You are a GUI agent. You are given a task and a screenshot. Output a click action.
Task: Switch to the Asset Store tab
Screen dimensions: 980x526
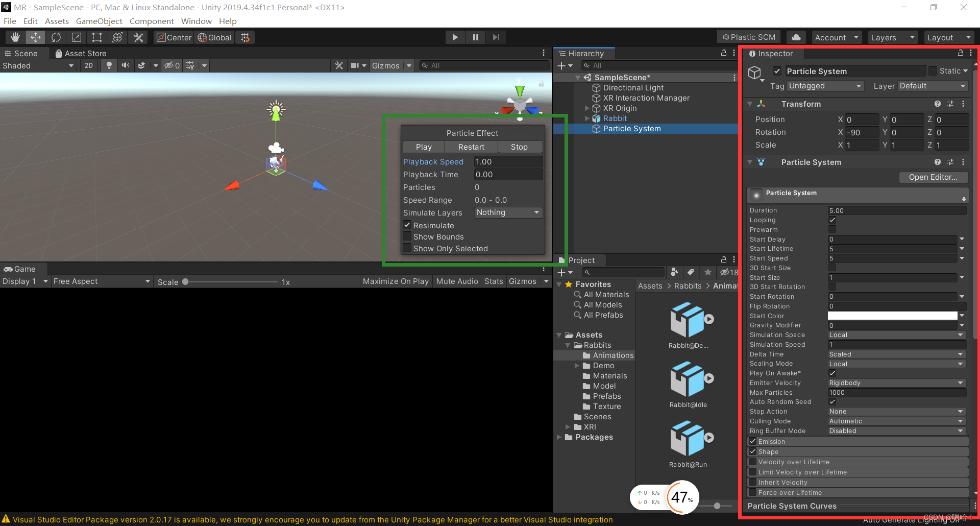click(x=81, y=53)
